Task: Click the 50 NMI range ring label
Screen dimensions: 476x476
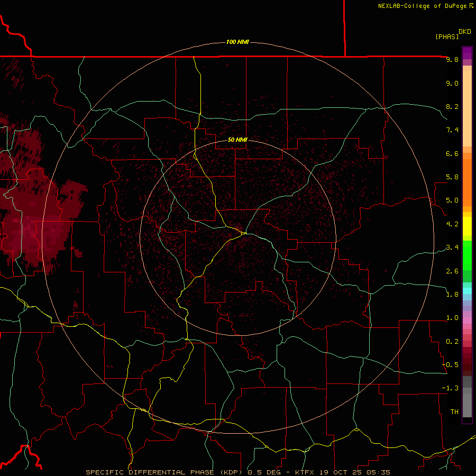Action: (x=237, y=140)
